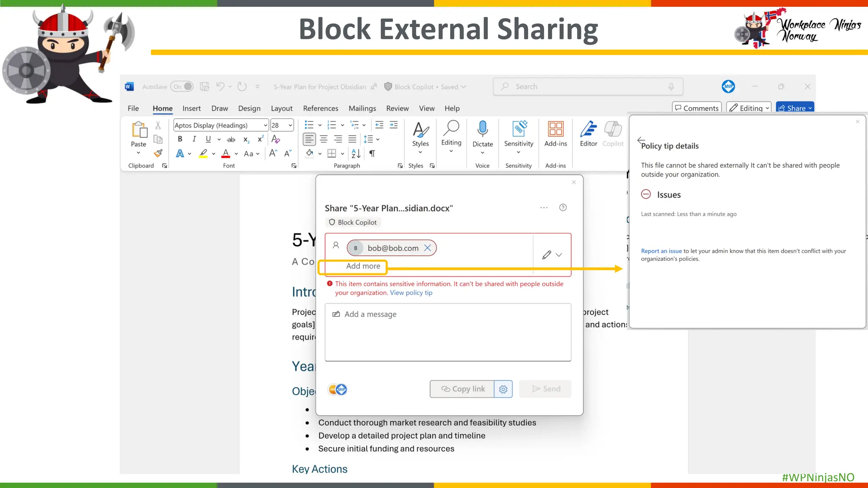Click the font color red swatch button
This screenshot has width=868, height=488.
[x=226, y=153]
